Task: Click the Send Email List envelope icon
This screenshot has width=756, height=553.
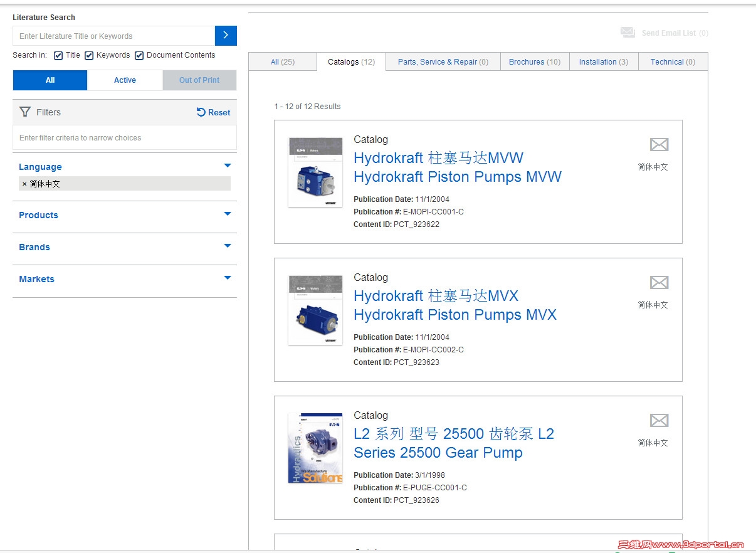Action: tap(627, 33)
